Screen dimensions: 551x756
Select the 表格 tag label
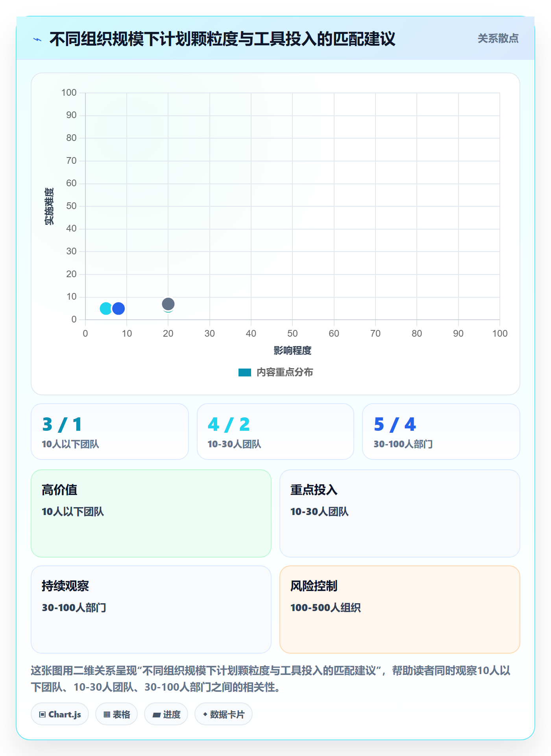pyautogui.click(x=121, y=715)
